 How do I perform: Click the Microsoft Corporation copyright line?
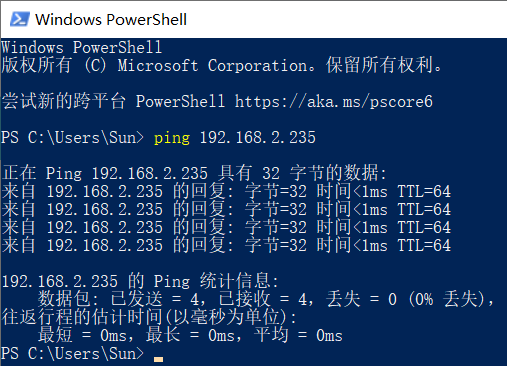[x=222, y=65]
